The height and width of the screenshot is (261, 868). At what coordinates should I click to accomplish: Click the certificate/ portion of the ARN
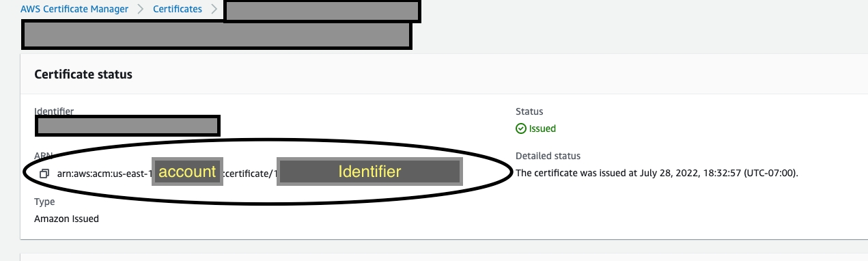249,174
